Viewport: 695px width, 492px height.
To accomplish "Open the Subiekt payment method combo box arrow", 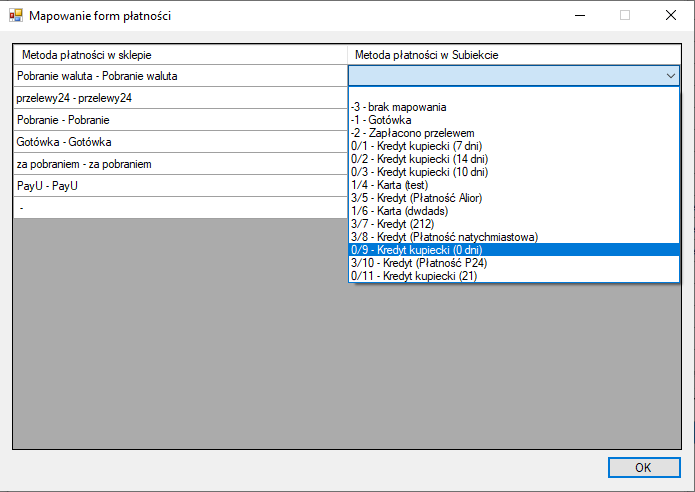I will click(671, 76).
